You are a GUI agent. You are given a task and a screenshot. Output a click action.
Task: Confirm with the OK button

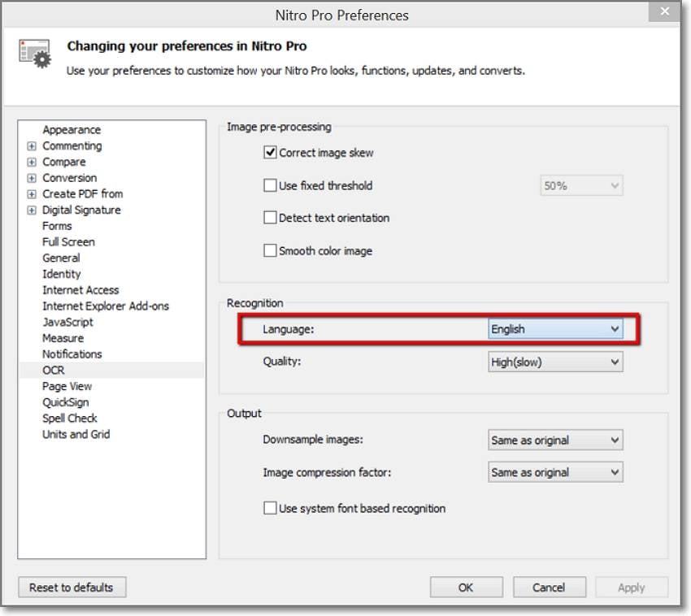pos(467,588)
